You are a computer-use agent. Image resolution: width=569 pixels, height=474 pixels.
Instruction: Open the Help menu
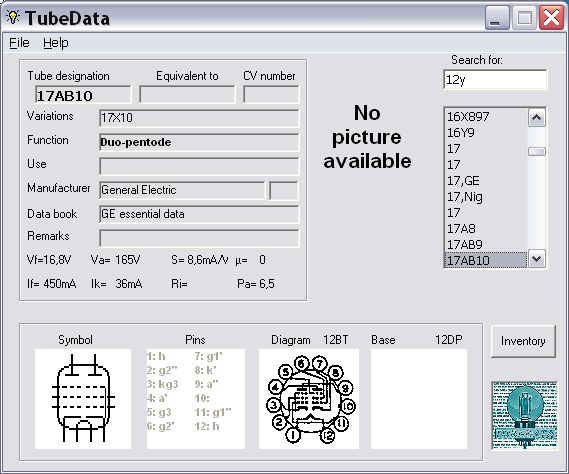click(56, 43)
